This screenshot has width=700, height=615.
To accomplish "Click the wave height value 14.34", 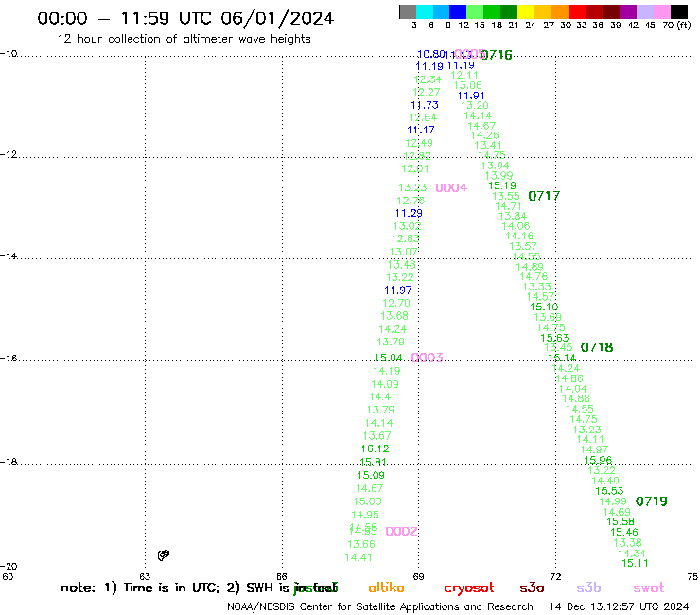I will pos(632,553).
